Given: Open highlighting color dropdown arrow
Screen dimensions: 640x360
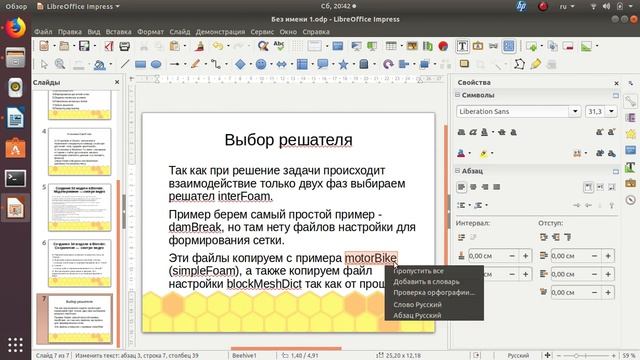Looking at the screenshot, I should 492,154.
